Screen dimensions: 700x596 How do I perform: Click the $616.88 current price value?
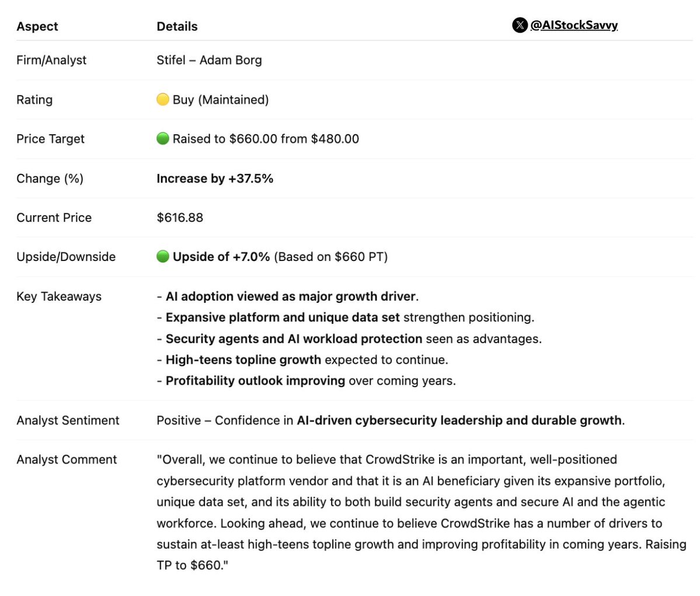point(180,217)
